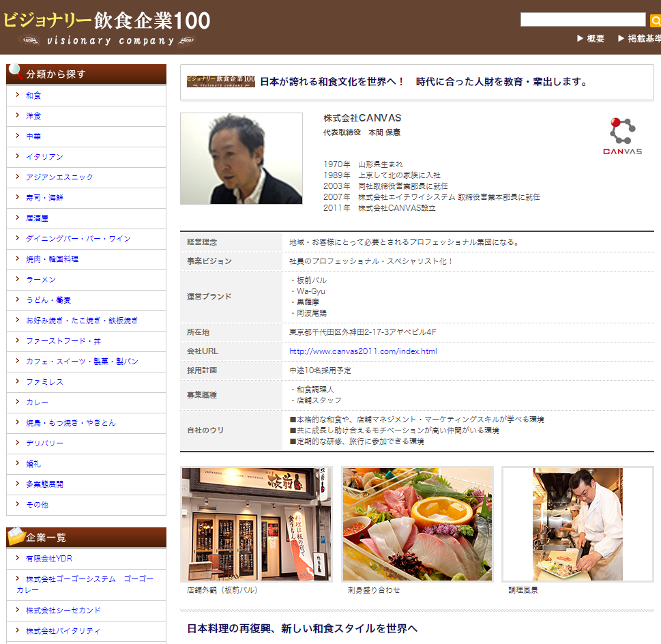
Task: Open the 調理風景 cooking scene photo
Action: click(x=578, y=525)
